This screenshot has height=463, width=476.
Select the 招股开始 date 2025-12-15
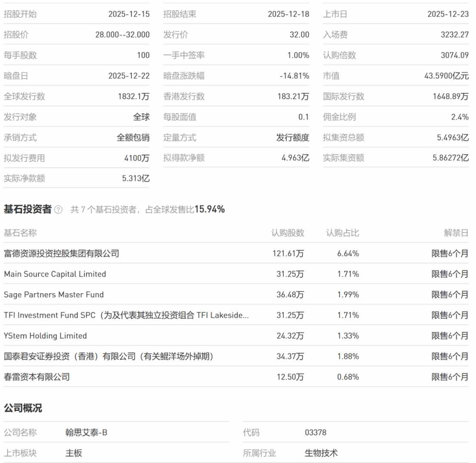pos(129,14)
